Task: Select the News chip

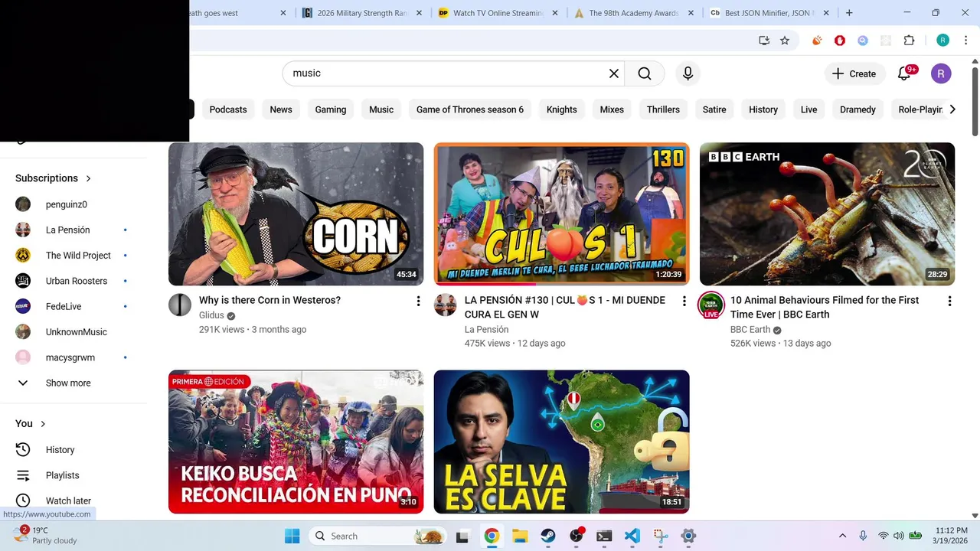Action: [x=281, y=109]
